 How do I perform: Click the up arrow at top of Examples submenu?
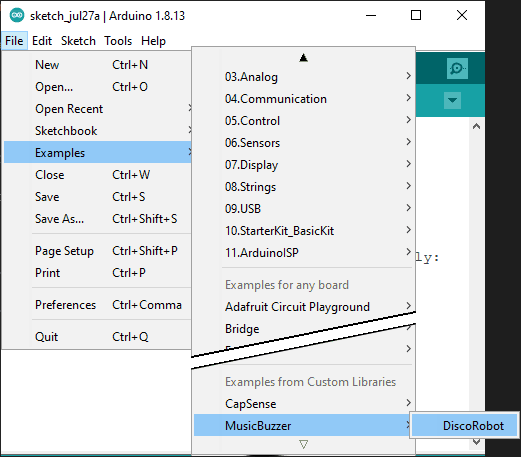tap(303, 58)
